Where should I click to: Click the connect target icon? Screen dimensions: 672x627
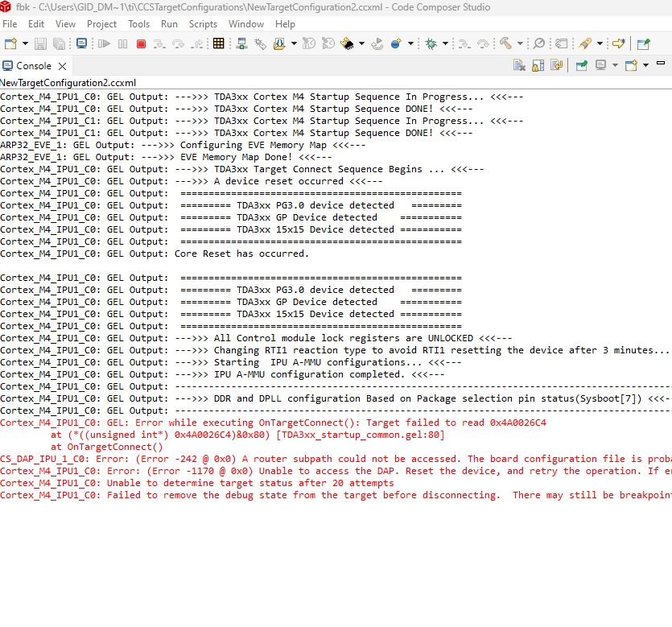tap(241, 43)
